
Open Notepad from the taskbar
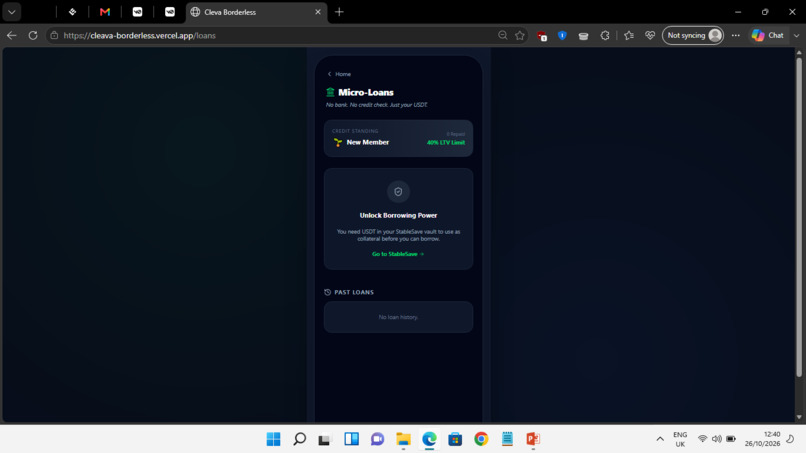coord(507,439)
